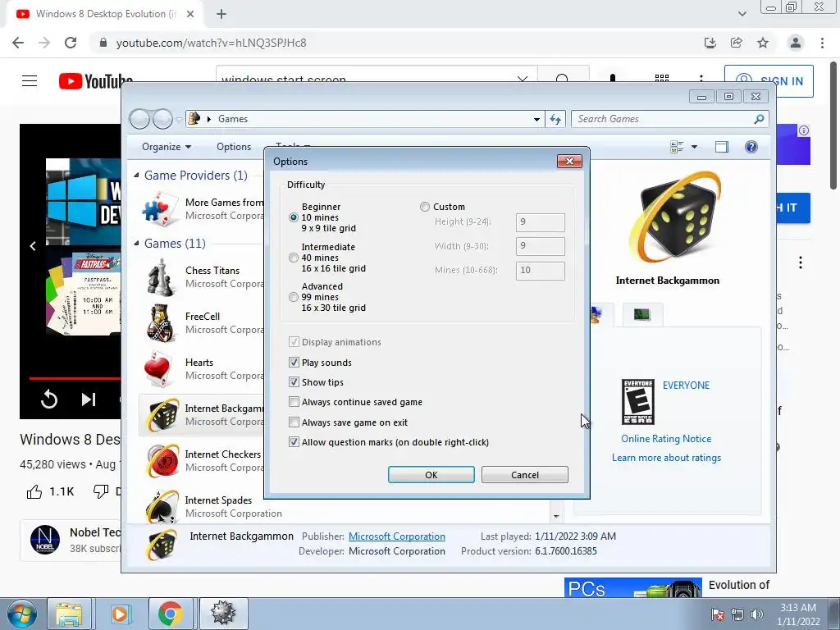Select the Advanced difficulty radio button
840x630 pixels.
click(293, 297)
